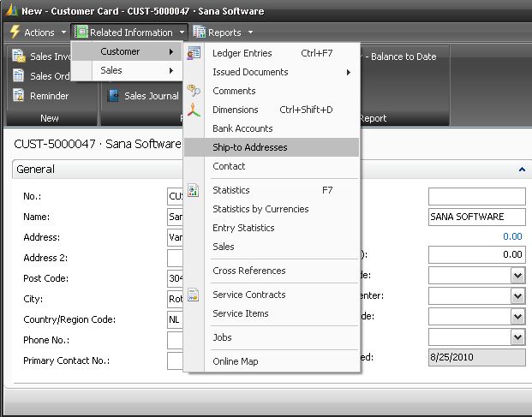This screenshot has height=417, width=532.
Task: Open the Reports menu
Action: (x=223, y=33)
